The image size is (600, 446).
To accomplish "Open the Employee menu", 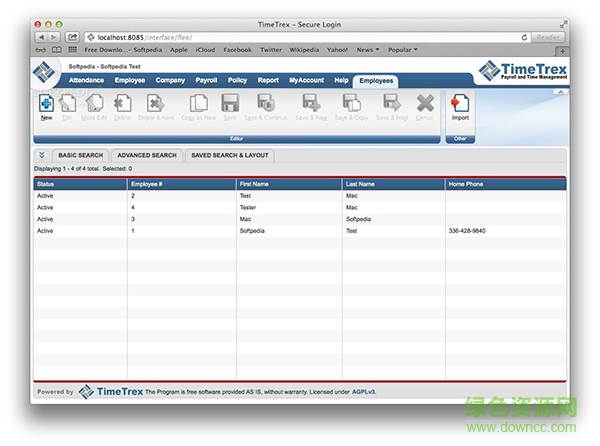I will (x=130, y=80).
